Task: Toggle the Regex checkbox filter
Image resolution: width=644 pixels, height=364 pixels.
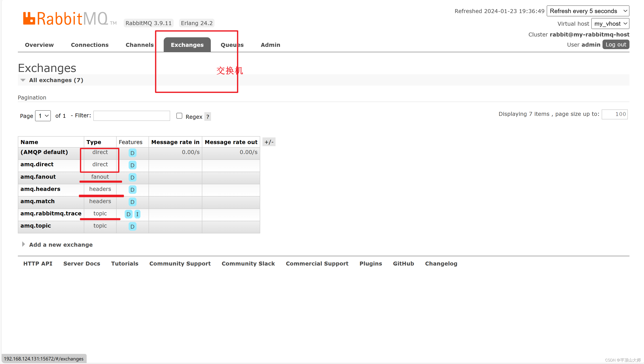Action: tap(179, 116)
